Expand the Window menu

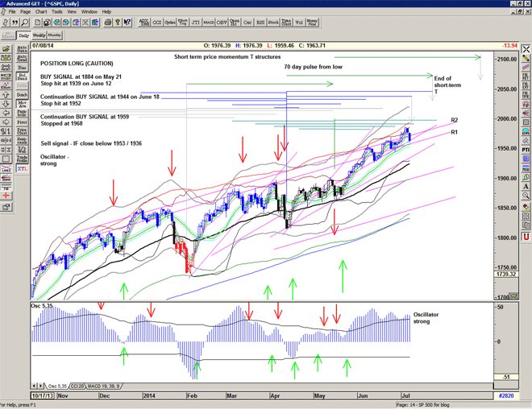(x=89, y=12)
